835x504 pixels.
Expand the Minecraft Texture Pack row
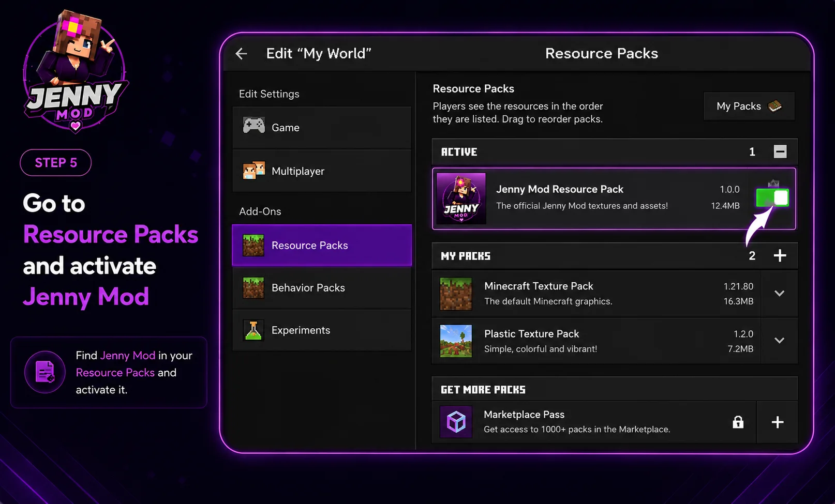pyautogui.click(x=780, y=293)
